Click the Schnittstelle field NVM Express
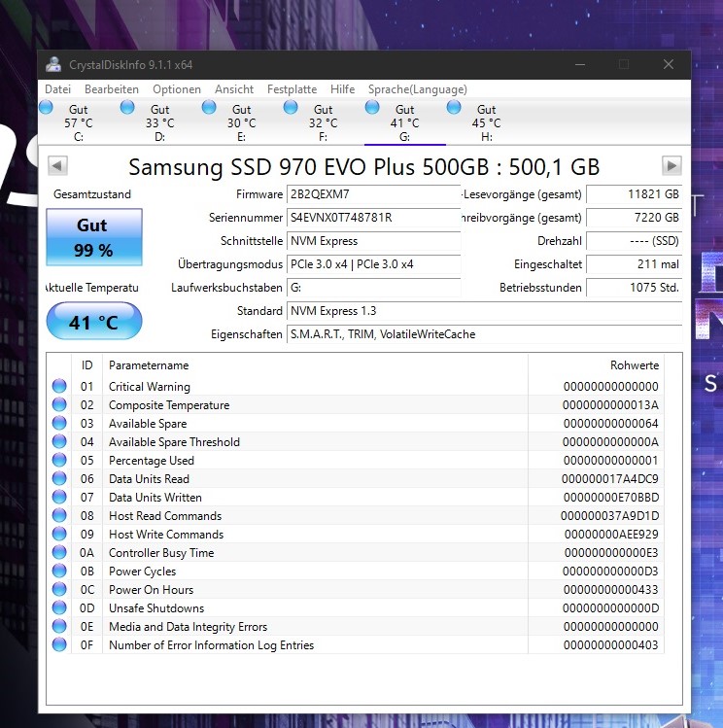723x728 pixels. coord(373,241)
